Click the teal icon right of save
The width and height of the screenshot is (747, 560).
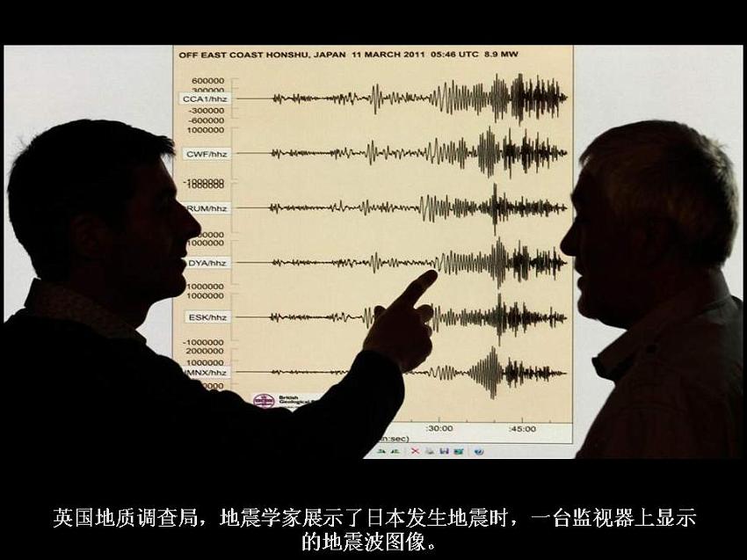tap(459, 451)
